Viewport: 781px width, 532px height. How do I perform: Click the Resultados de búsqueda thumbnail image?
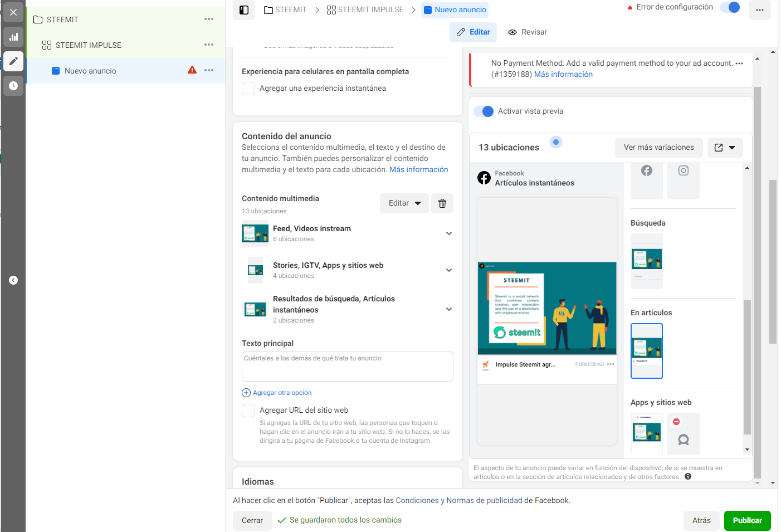(255, 309)
